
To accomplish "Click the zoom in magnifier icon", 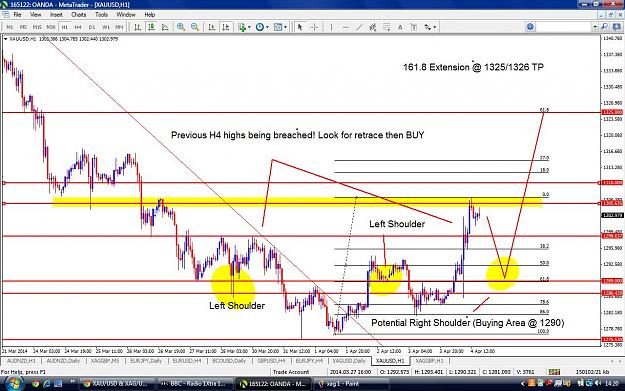I will tap(181, 27).
